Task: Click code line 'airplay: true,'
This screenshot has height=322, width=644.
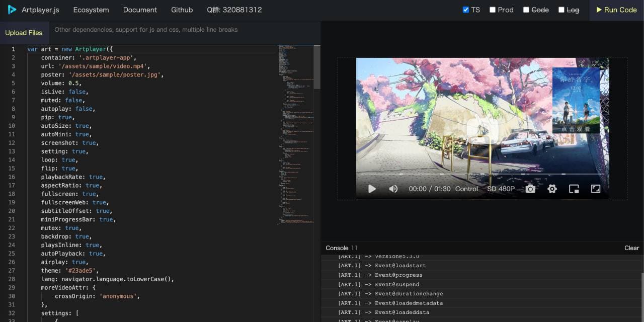Action: click(65, 262)
